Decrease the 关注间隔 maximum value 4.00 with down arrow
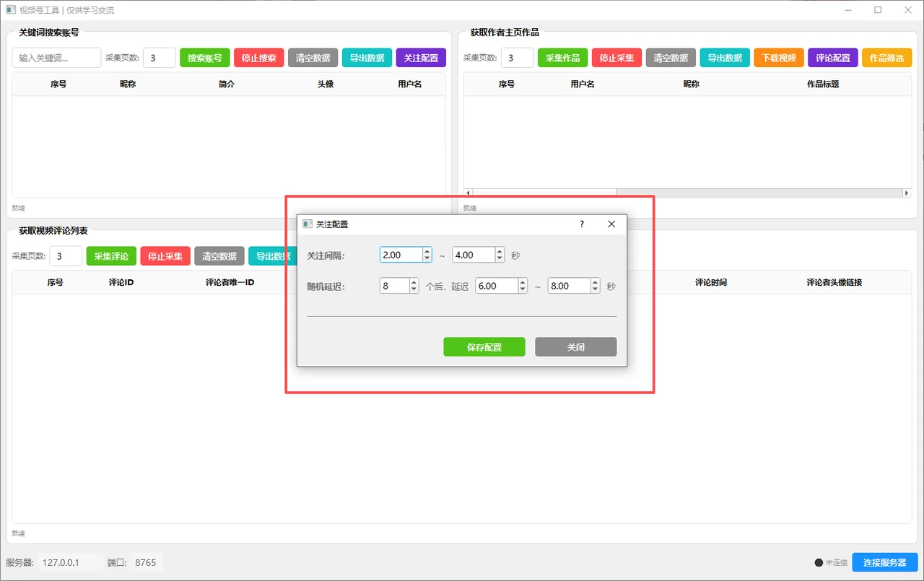Image resolution: width=924 pixels, height=581 pixels. pyautogui.click(x=500, y=258)
